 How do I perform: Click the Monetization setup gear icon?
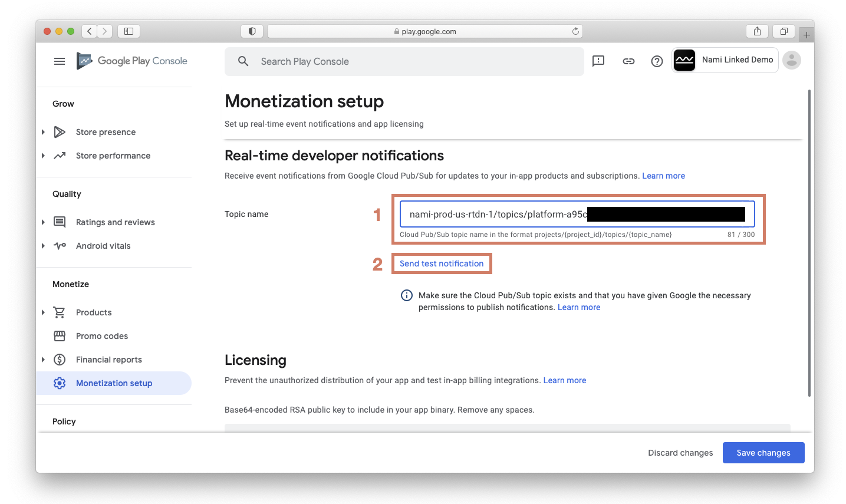pyautogui.click(x=60, y=383)
